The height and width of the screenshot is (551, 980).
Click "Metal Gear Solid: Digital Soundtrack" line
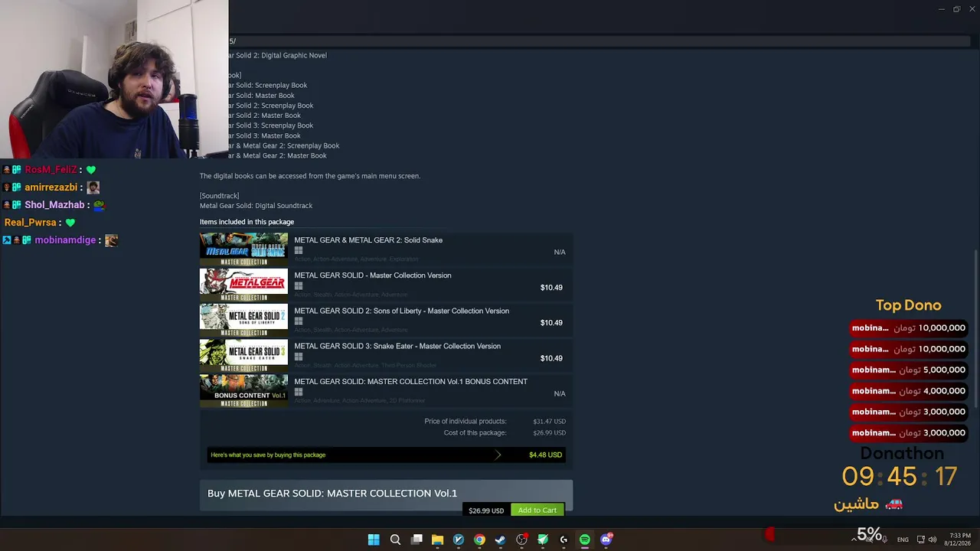pyautogui.click(x=256, y=206)
